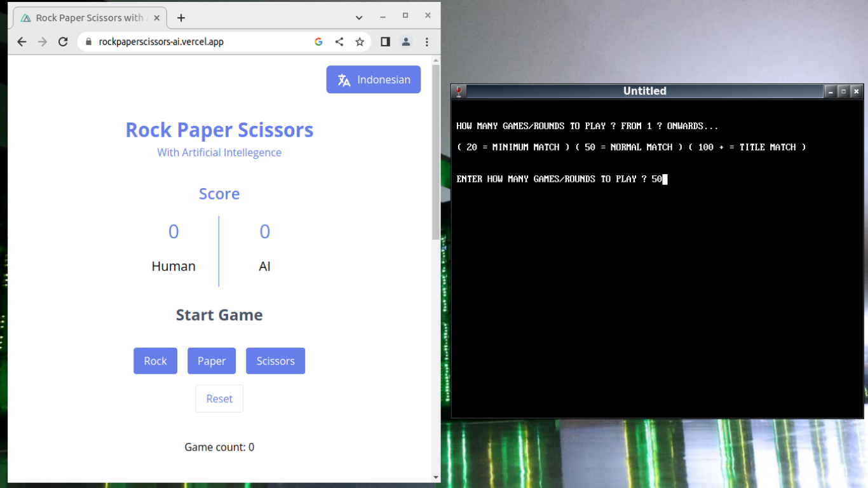Open the Chrome profile avatar
This screenshot has height=488, width=868.
(x=405, y=42)
